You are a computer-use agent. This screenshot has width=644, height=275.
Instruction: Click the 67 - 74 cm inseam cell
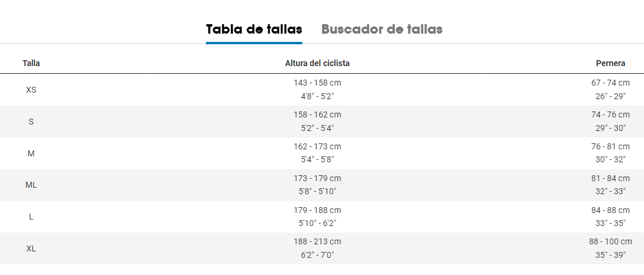(610, 83)
